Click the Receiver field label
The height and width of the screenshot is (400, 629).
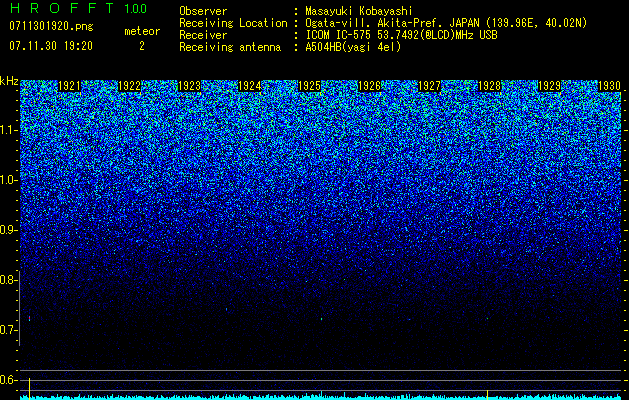[203, 35]
